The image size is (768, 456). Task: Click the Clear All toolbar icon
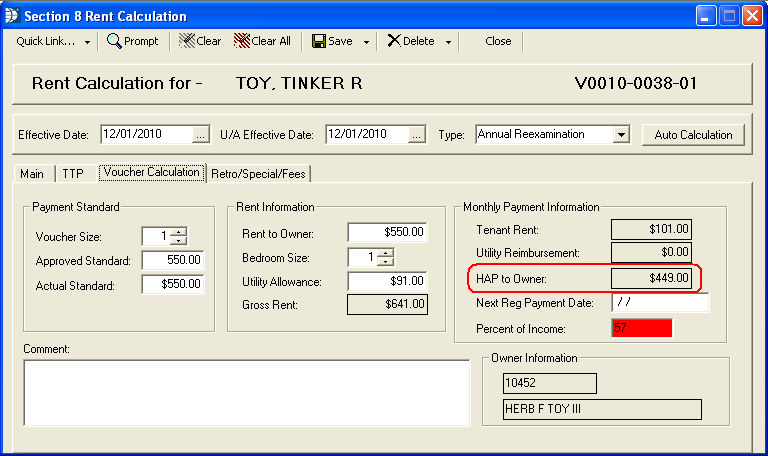pyautogui.click(x=242, y=41)
